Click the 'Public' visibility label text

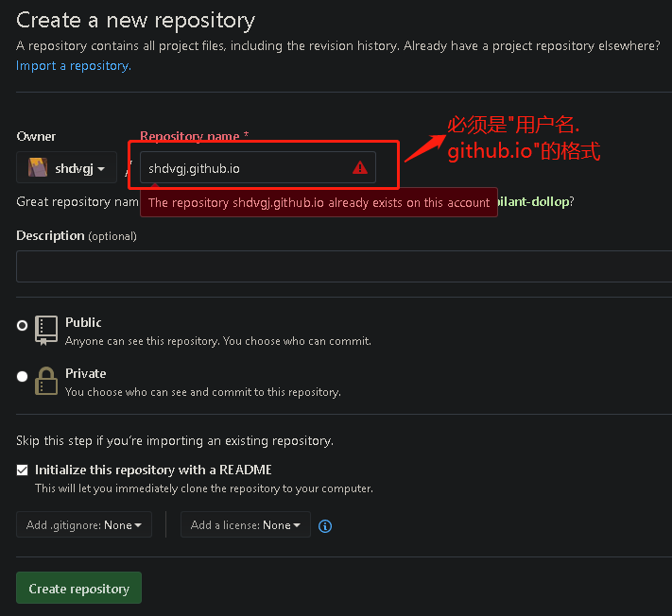click(x=83, y=322)
